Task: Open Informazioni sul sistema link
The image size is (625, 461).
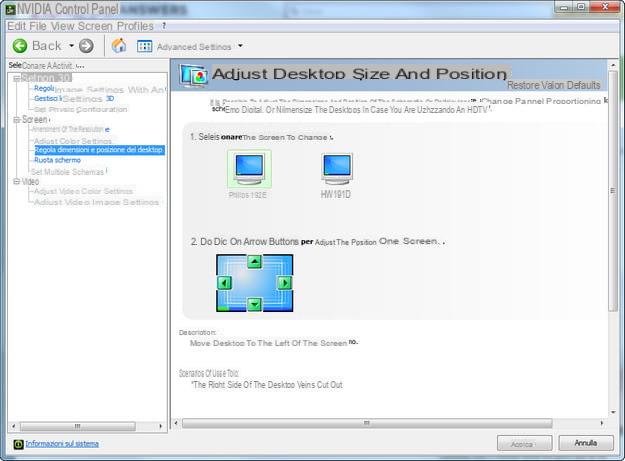Action: coord(62,443)
